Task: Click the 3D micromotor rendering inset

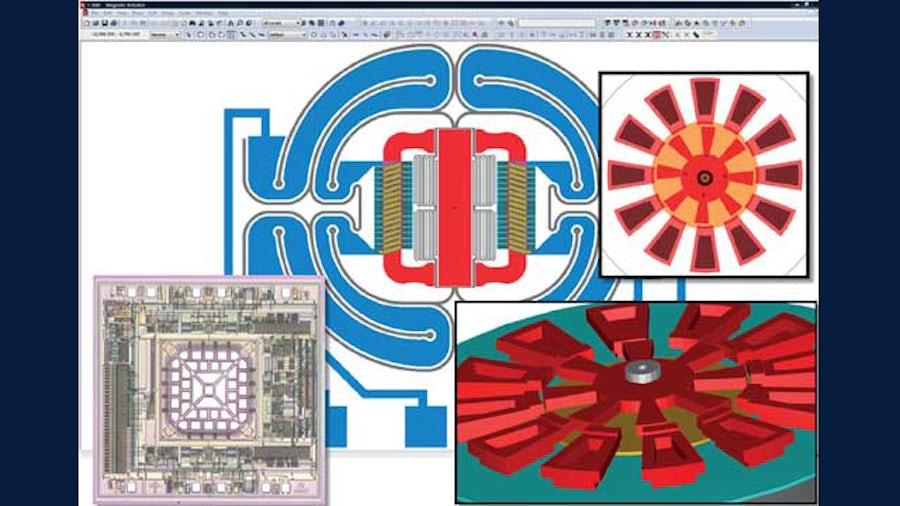Action: point(636,403)
